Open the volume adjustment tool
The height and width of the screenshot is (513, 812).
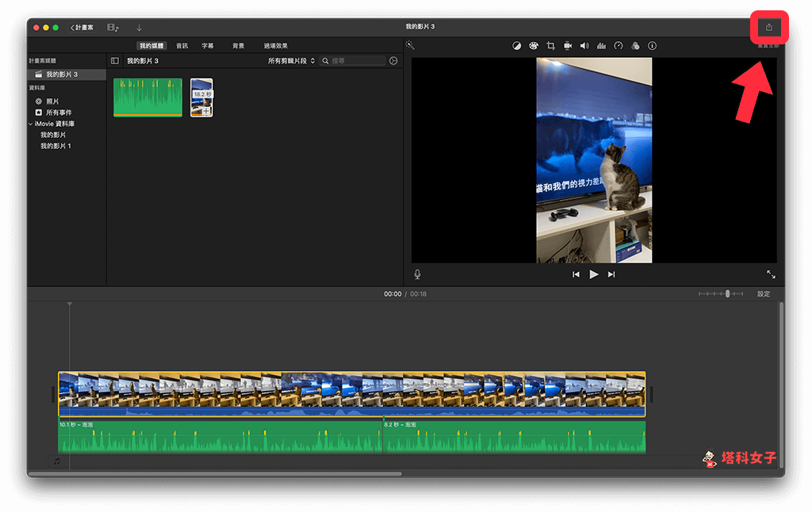tap(584, 45)
